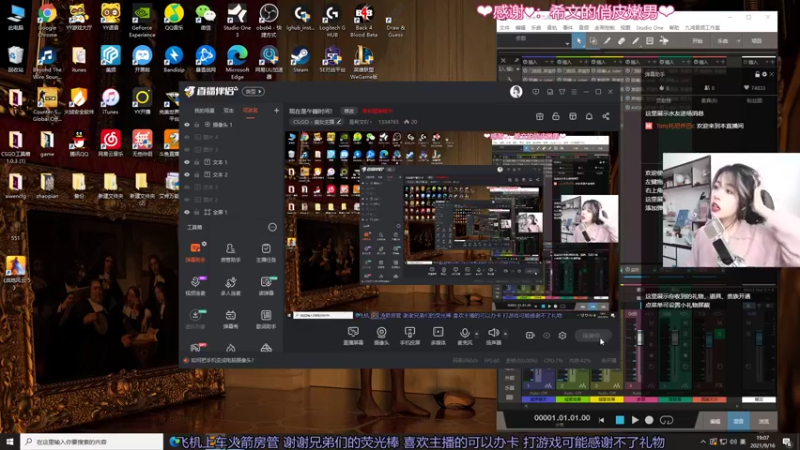
Task: Add a 手机投屏 phone mirroring source
Action: coord(410,336)
